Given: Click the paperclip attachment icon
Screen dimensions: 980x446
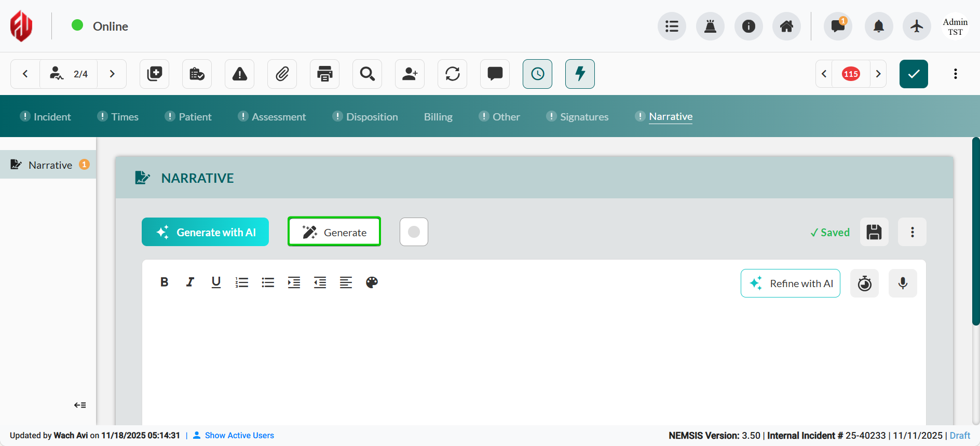Looking at the screenshot, I should [282, 74].
